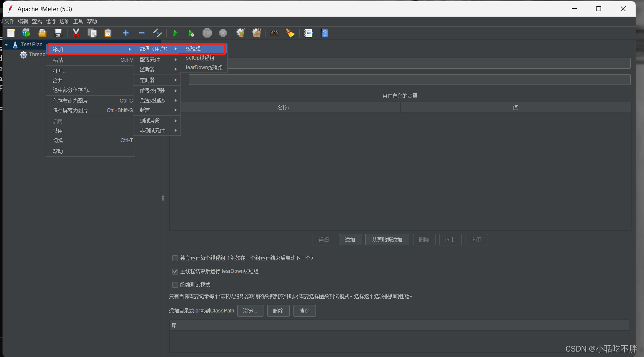Collapse the Test Plan tree node arrow
This screenshot has width=644, height=357.
pyautogui.click(x=6, y=45)
